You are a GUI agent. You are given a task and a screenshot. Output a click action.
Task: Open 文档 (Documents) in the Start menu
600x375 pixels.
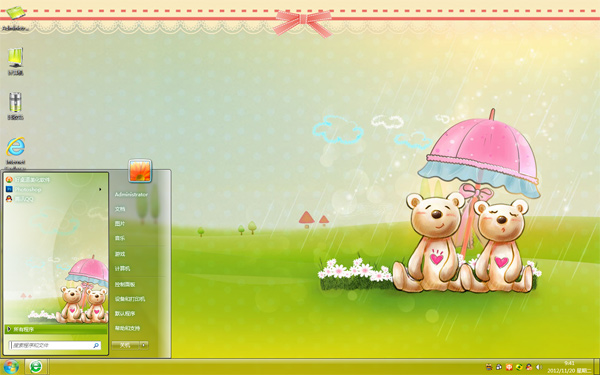(x=120, y=209)
